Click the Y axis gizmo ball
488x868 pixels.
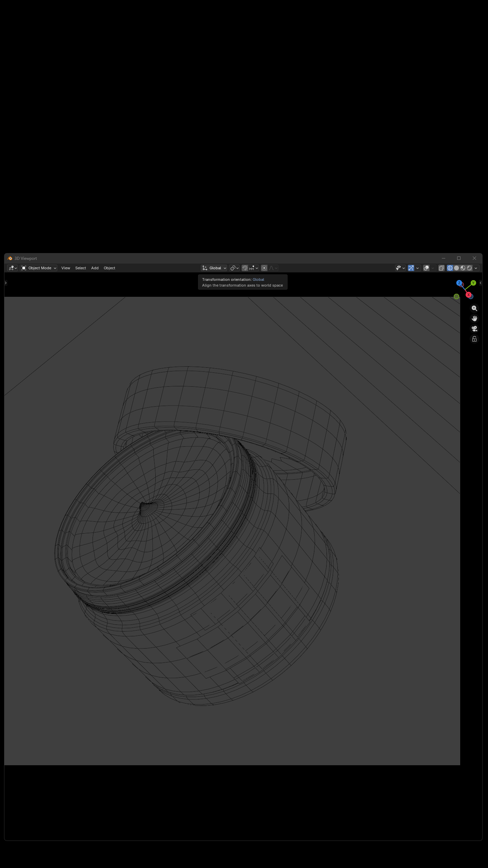pyautogui.click(x=473, y=283)
